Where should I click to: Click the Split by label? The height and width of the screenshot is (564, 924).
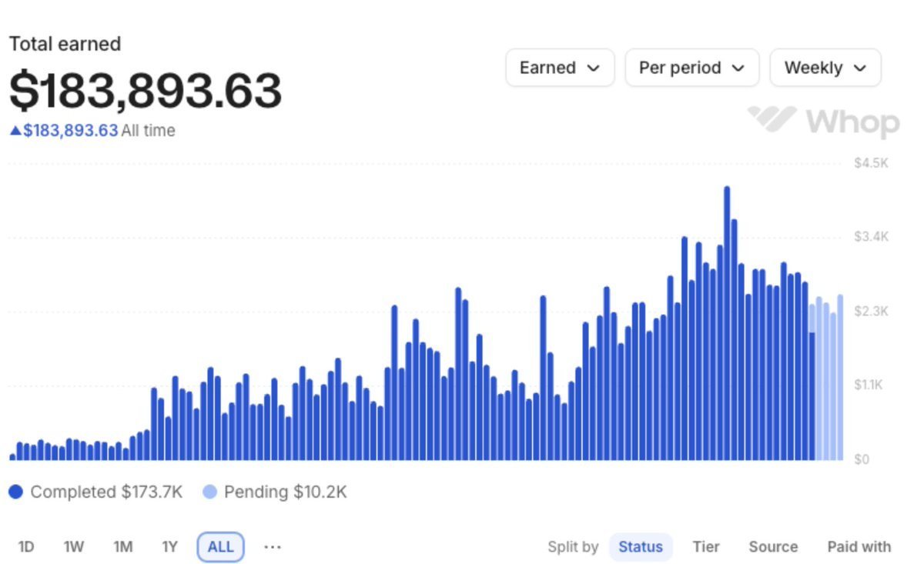click(573, 547)
